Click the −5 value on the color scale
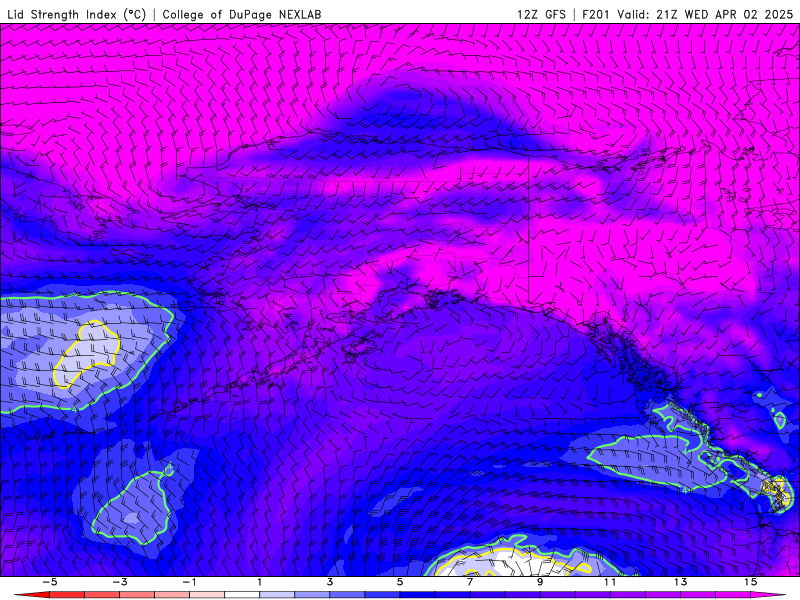This screenshot has height=600, width=800. 49,582
